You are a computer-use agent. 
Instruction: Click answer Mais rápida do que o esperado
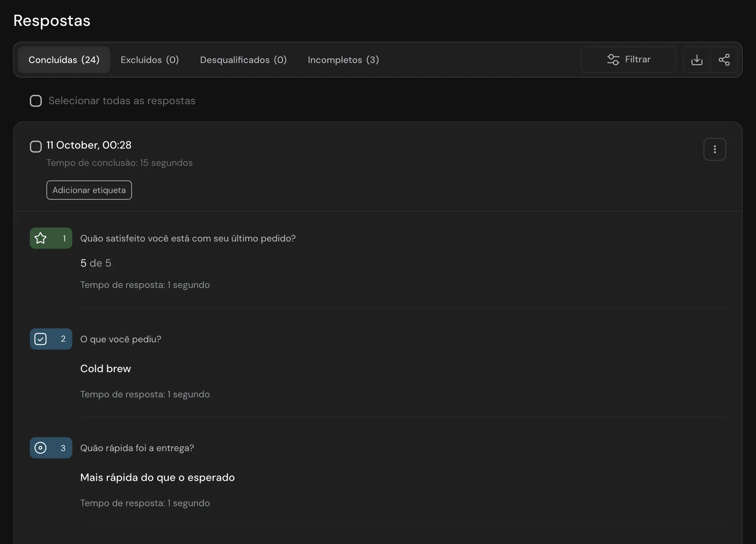click(x=157, y=477)
